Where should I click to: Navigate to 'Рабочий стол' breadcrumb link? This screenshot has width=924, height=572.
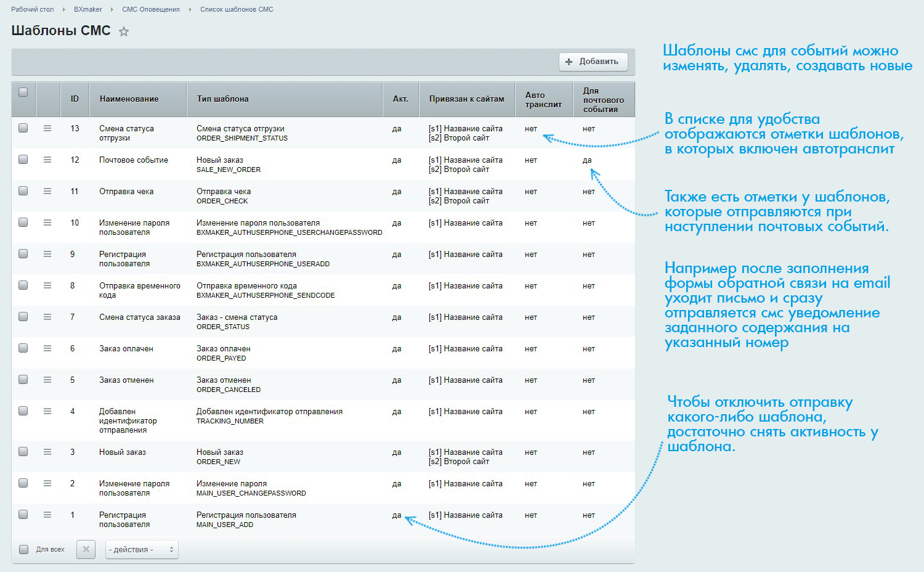[x=33, y=9]
